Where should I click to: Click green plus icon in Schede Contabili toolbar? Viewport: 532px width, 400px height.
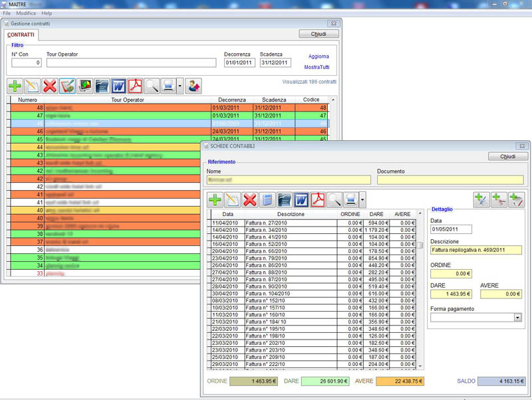point(215,199)
